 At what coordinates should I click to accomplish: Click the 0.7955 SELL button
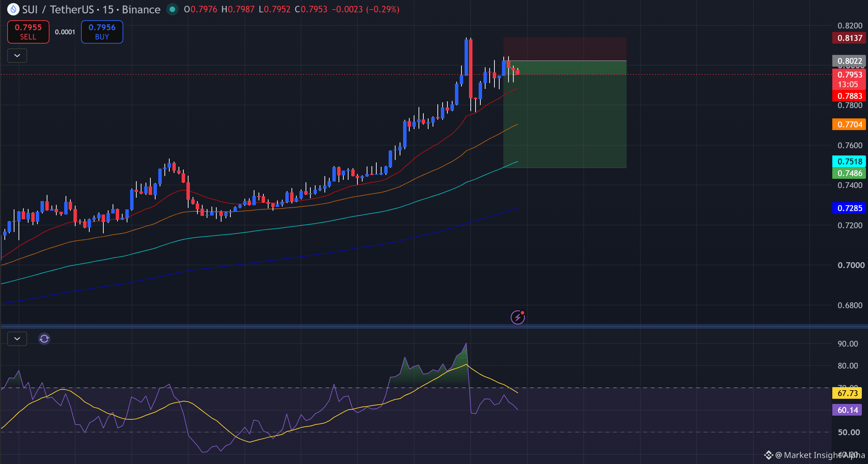click(28, 32)
